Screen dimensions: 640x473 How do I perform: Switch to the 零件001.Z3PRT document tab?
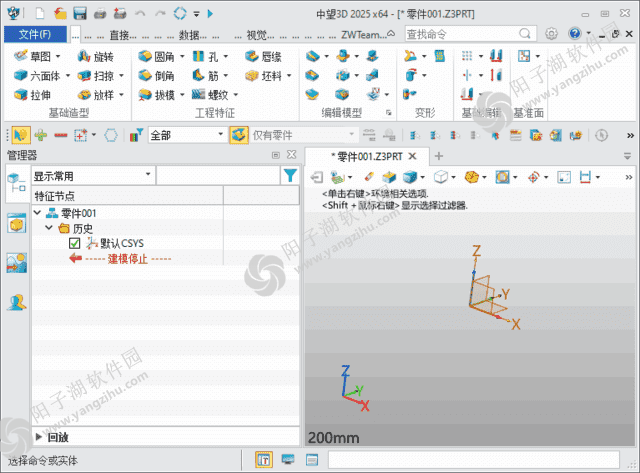pyautogui.click(x=367, y=156)
